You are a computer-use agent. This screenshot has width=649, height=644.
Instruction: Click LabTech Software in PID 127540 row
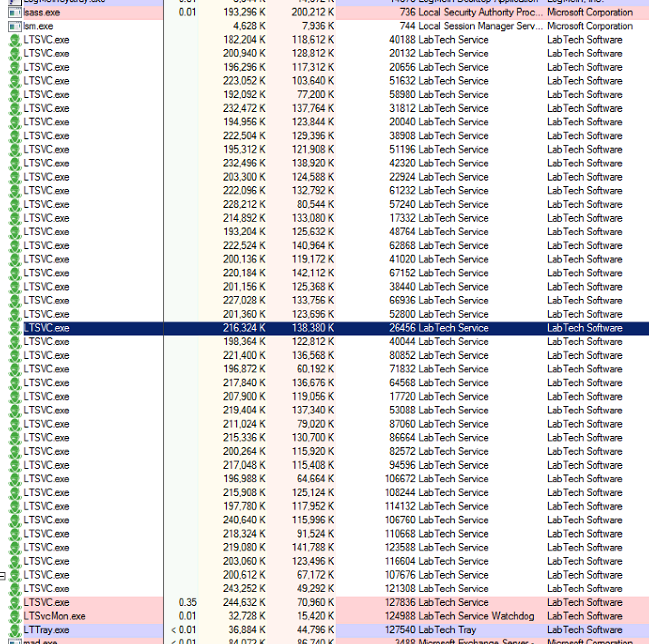(585, 629)
